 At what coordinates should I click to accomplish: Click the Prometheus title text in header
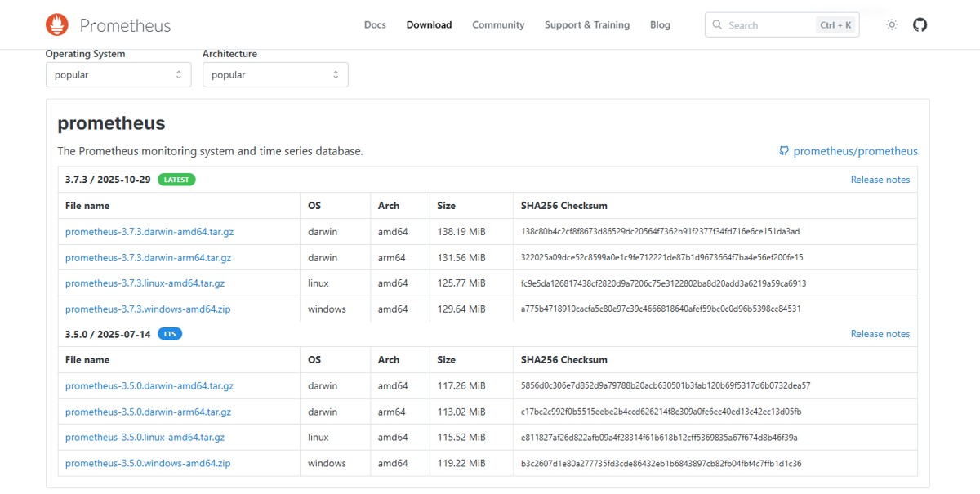(x=125, y=25)
